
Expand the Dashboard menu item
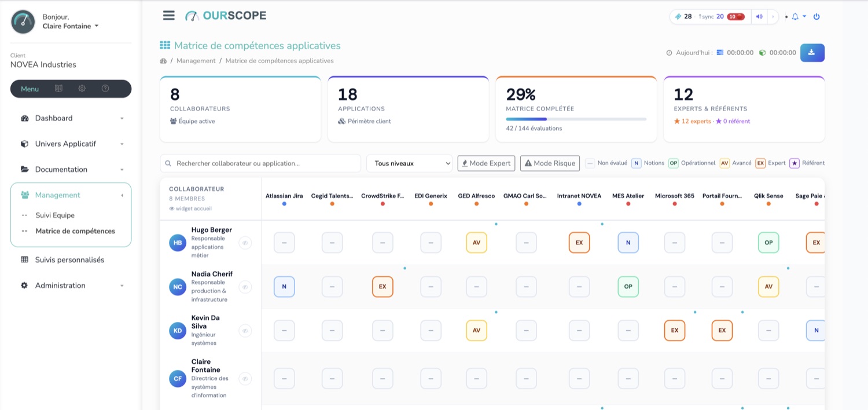tap(71, 118)
